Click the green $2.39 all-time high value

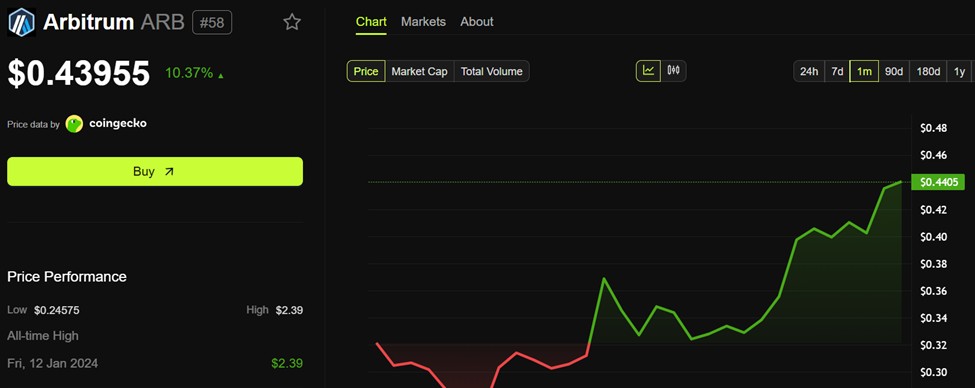(287, 363)
